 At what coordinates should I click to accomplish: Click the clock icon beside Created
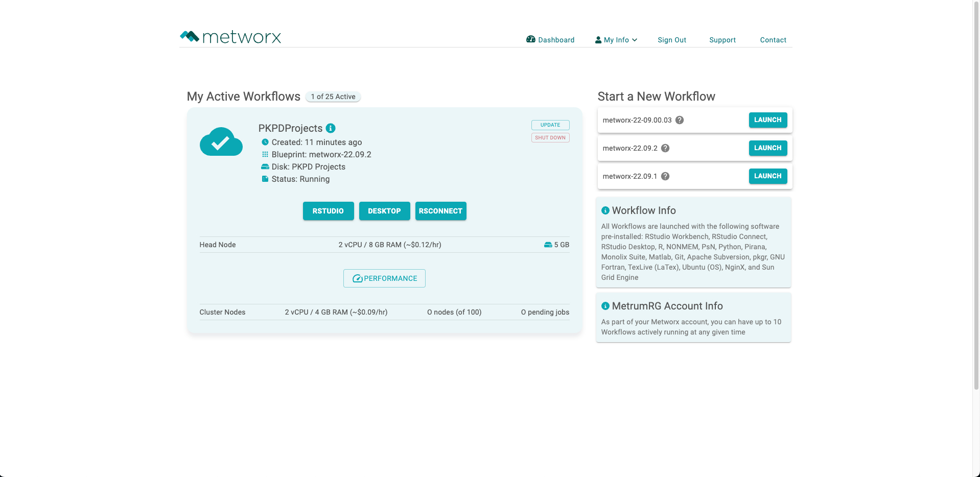point(265,142)
